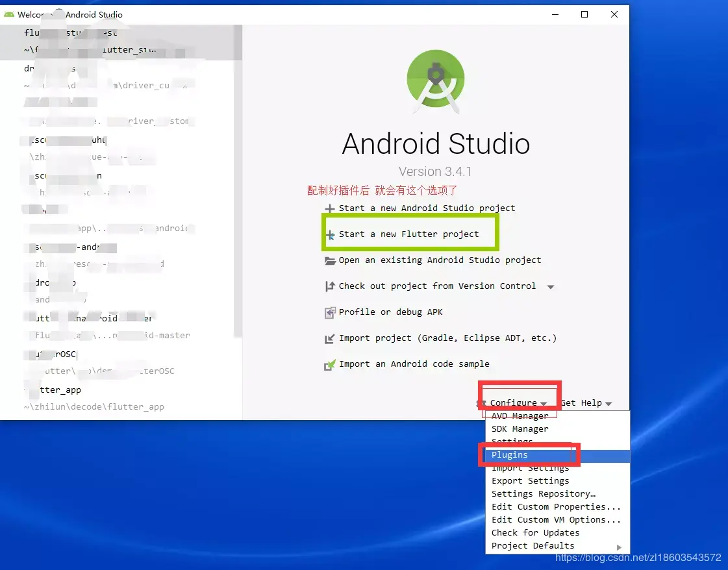Choose Check out project from Version Control
728x570 pixels.
[x=437, y=286]
